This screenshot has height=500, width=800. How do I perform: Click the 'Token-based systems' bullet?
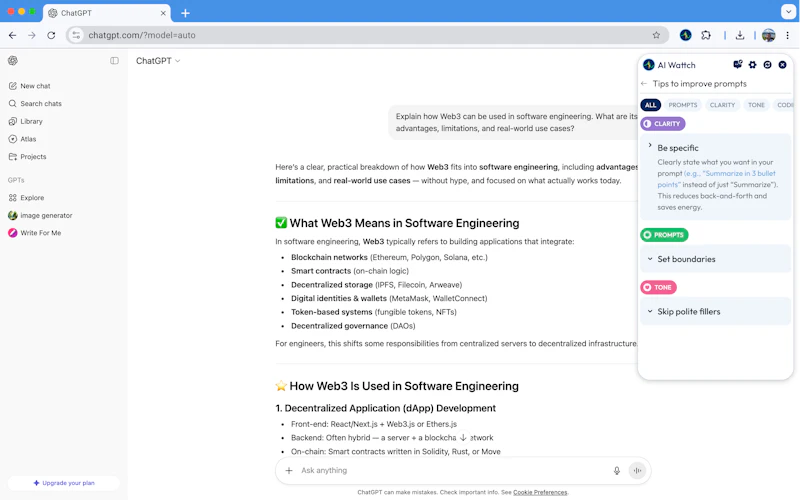point(373,312)
